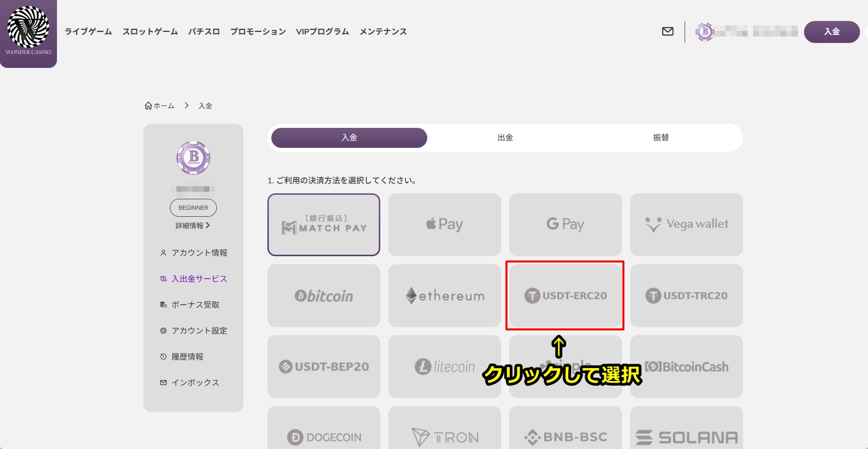The width and height of the screenshot is (868, 449).
Task: Go to ホーム breadcrumb link
Action: pyautogui.click(x=159, y=106)
